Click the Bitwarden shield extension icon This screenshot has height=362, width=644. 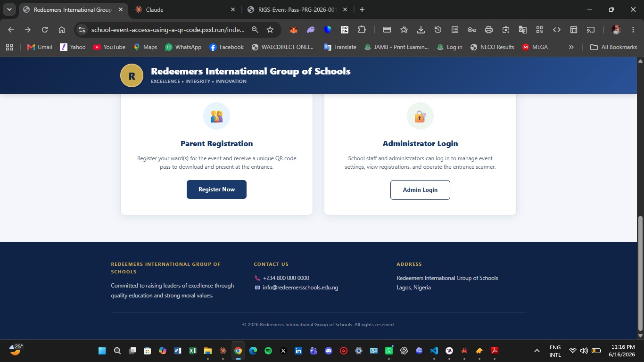tap(328, 30)
